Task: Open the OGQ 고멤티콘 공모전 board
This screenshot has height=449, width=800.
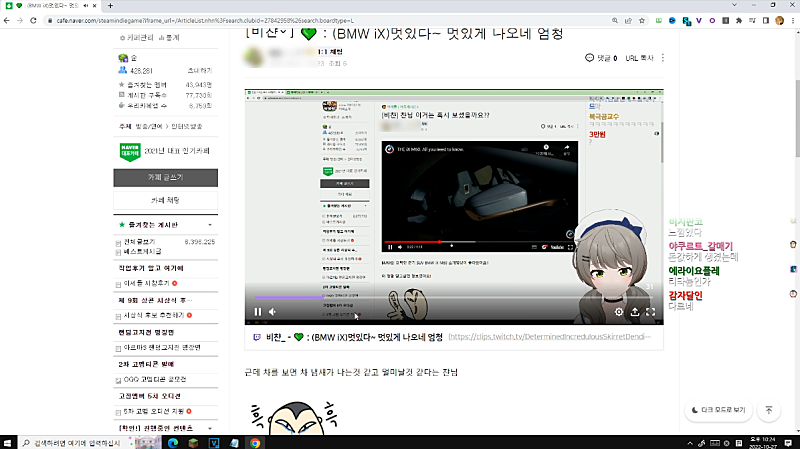Action: coord(155,380)
